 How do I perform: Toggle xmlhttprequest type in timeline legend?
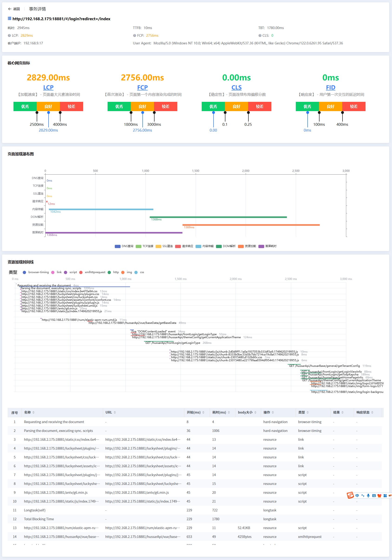point(92,272)
